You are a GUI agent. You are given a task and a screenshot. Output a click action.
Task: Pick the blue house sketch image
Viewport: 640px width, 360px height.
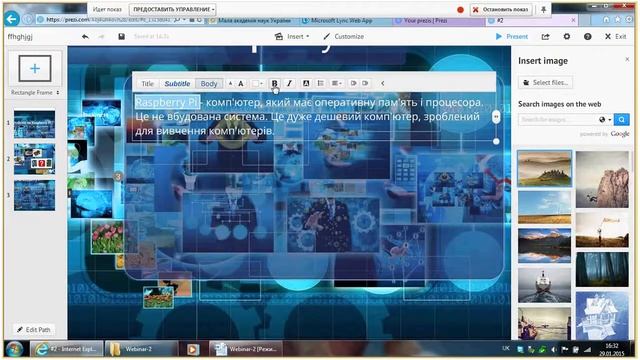pos(602,315)
